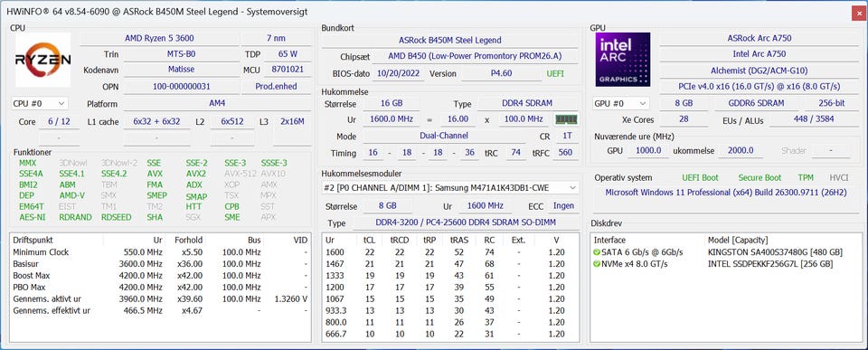Image resolution: width=868 pixels, height=350 pixels.
Task: Click the Dual-Channel mode field
Action: [444, 136]
